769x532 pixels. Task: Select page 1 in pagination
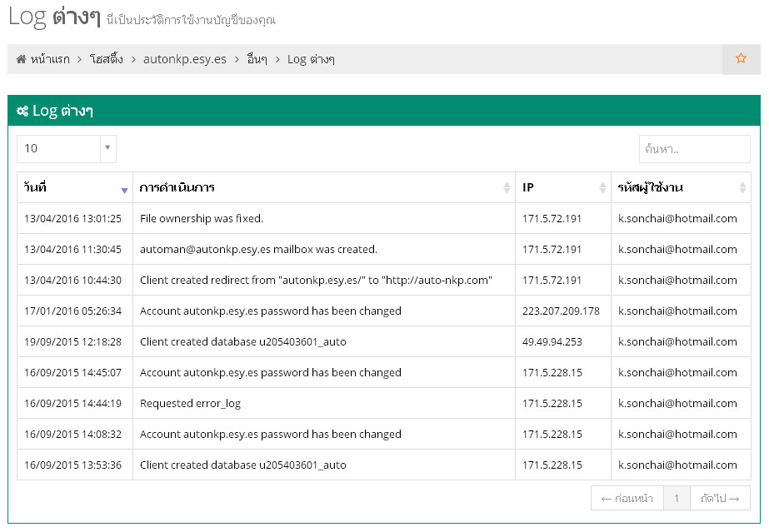coord(677,499)
